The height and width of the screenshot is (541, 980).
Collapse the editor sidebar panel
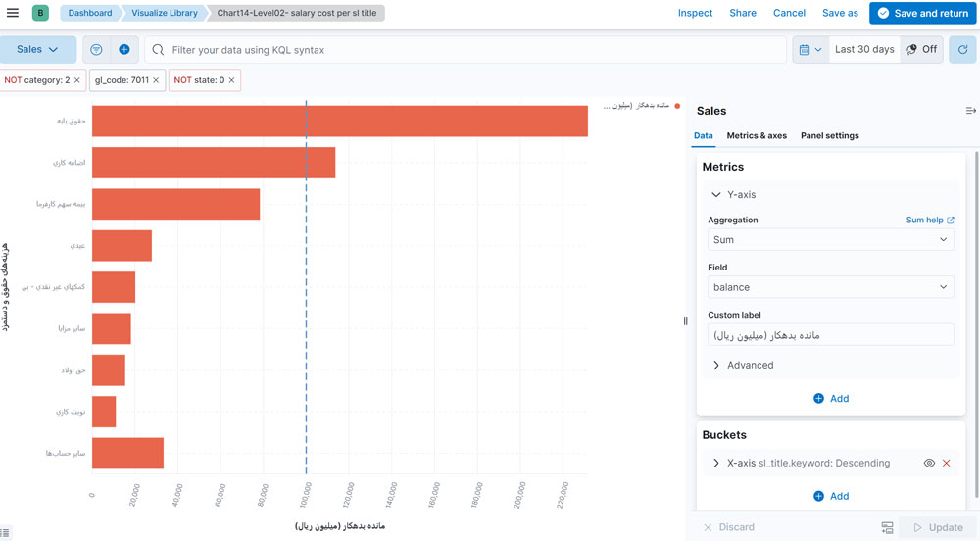coord(970,111)
